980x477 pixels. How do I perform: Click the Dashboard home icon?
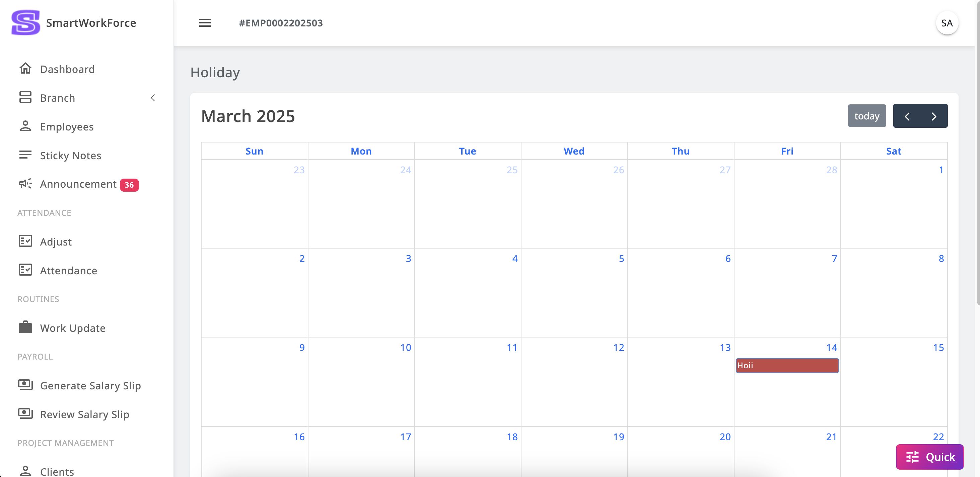(x=25, y=69)
